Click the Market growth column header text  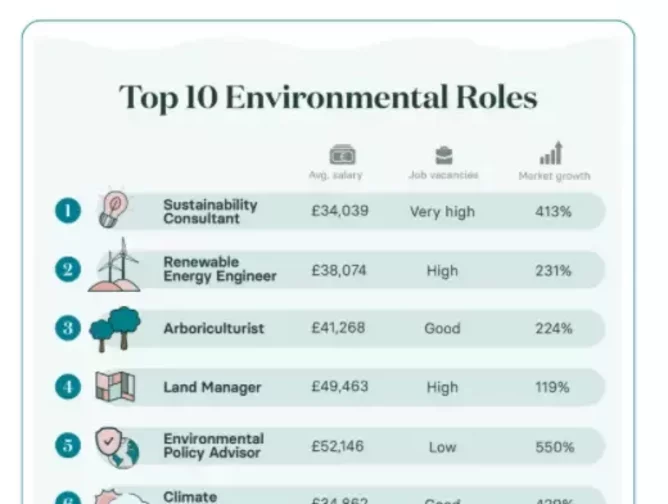(554, 176)
